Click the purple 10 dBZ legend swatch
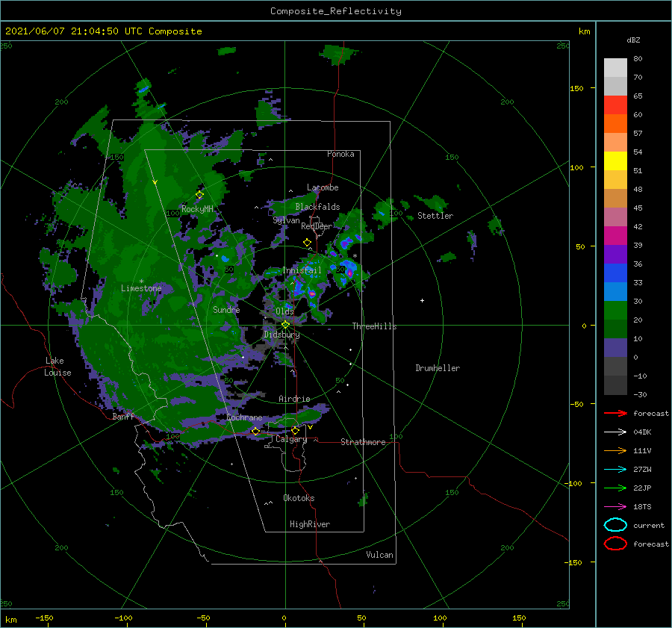The width and height of the screenshot is (672, 628). pos(615,347)
